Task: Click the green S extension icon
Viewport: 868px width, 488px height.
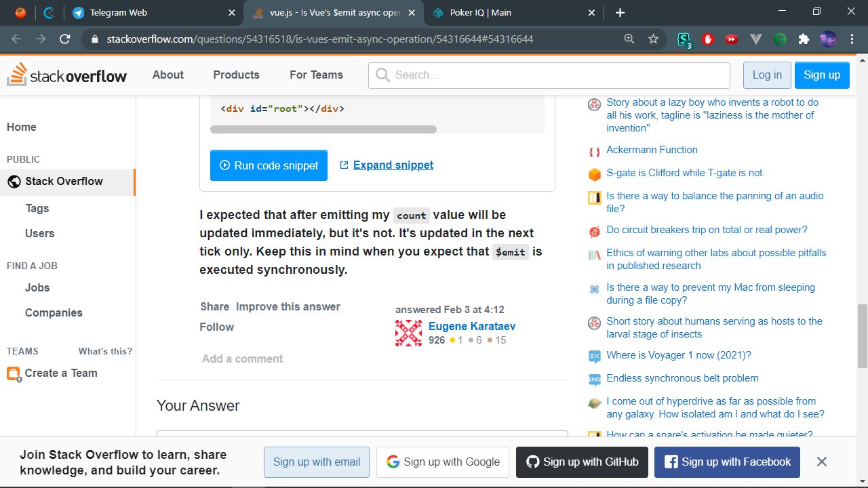Action: pos(684,40)
